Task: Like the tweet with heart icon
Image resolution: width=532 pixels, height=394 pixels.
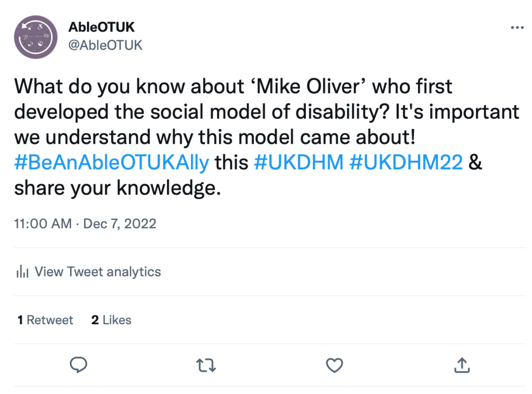Action: click(334, 365)
